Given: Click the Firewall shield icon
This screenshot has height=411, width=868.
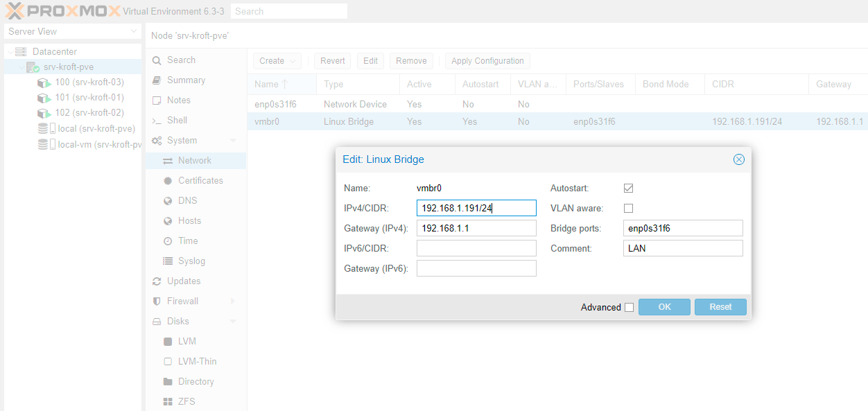Looking at the screenshot, I should 157,301.
